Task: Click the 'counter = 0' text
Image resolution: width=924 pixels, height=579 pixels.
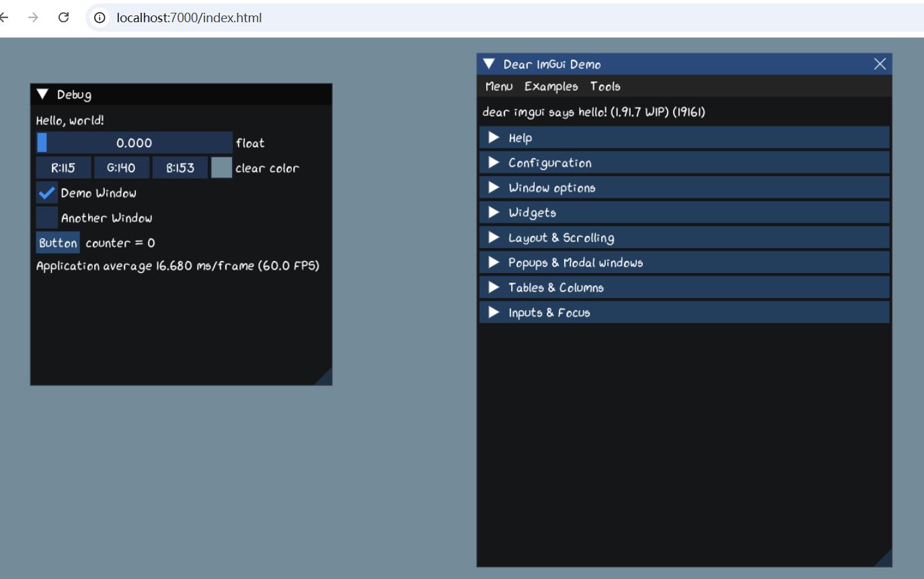Action: (x=120, y=243)
